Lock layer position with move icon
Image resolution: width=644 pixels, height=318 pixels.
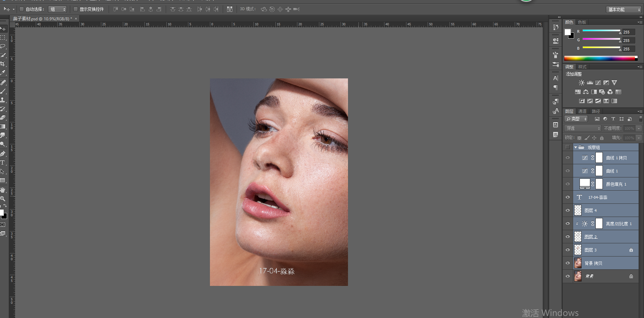point(594,138)
